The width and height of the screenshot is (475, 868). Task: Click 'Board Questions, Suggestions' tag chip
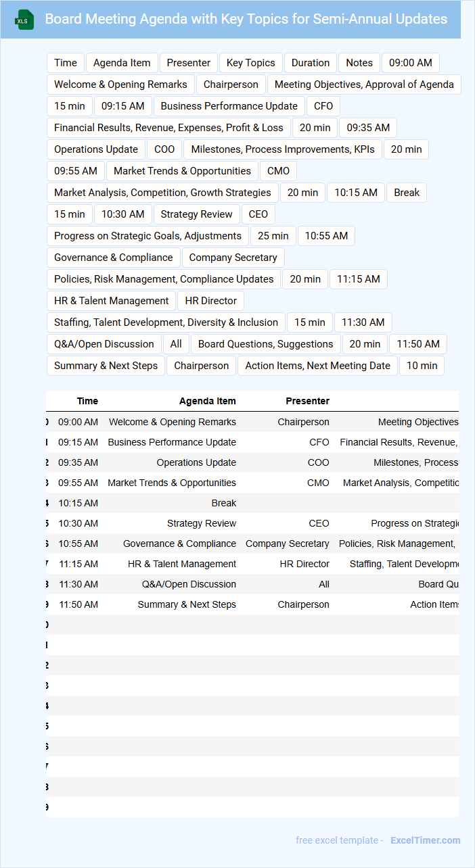pyautogui.click(x=266, y=344)
